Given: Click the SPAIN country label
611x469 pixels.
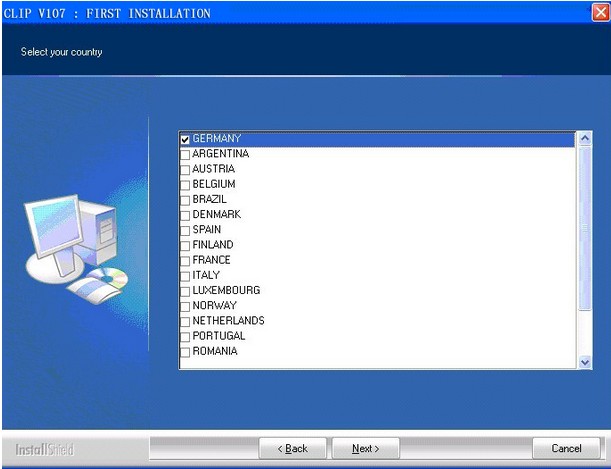Looking at the screenshot, I should (x=207, y=229).
